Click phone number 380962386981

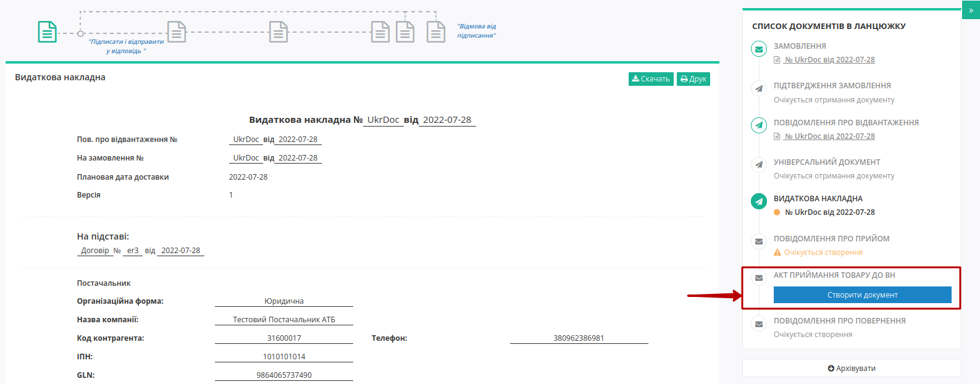579,338
